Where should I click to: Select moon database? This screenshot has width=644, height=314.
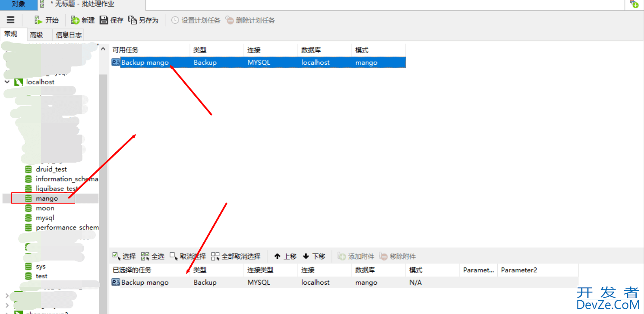[45, 208]
